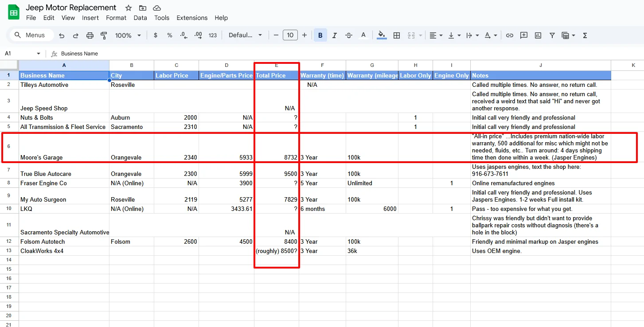Open the Edit menu
The width and height of the screenshot is (644, 327).
point(49,18)
